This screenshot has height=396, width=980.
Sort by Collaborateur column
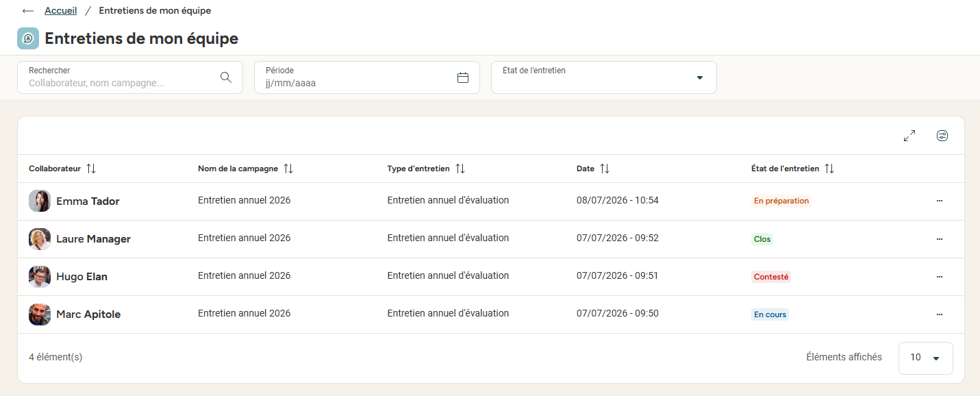(x=91, y=169)
